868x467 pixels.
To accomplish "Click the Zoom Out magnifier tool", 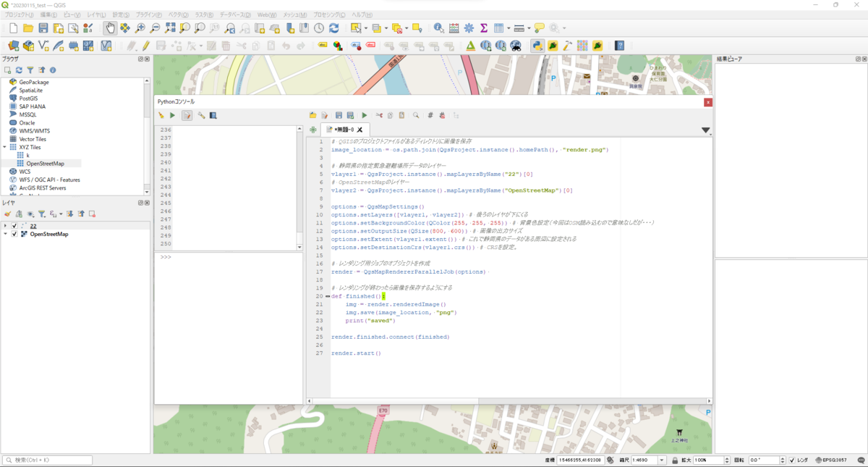I will click(155, 28).
